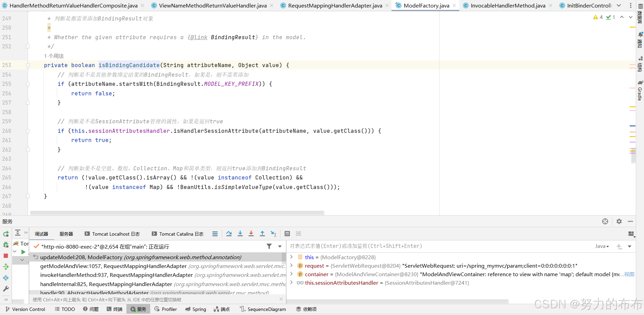
Task: Open 通知 notifications tool window
Action: click(640, 40)
